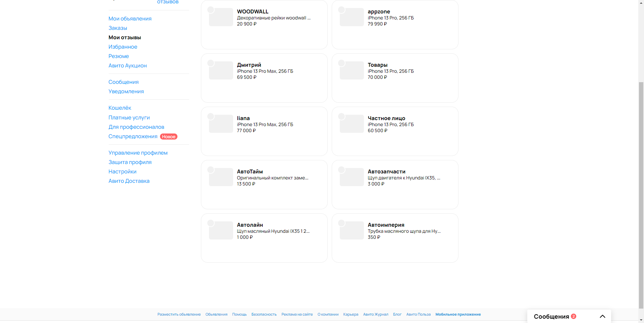This screenshot has width=644, height=323.
Task: Open Объявления footer link
Action: click(x=216, y=314)
